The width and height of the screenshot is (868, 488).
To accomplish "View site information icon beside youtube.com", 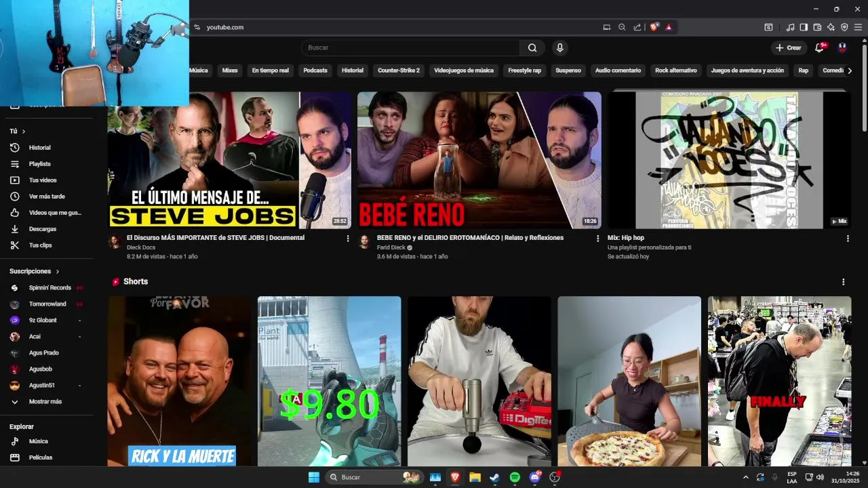I will click(x=197, y=27).
